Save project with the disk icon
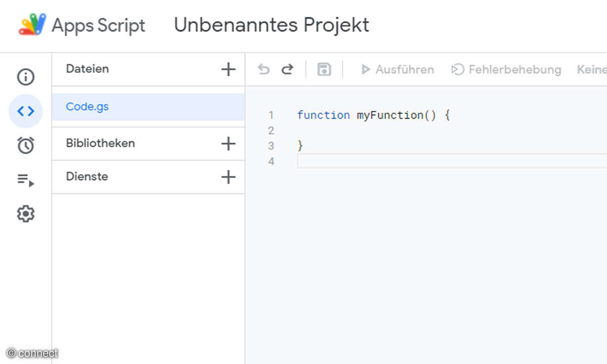Image resolution: width=607 pixels, height=364 pixels. pyautogui.click(x=324, y=69)
